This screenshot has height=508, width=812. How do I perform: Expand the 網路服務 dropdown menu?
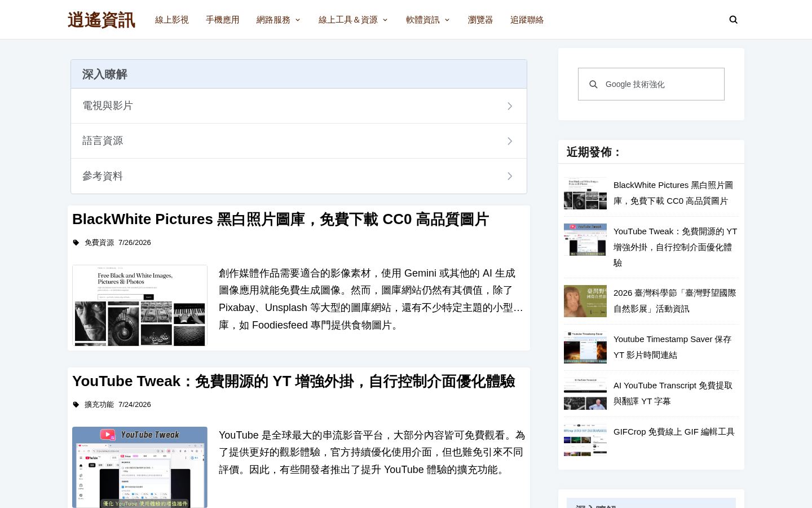[279, 20]
